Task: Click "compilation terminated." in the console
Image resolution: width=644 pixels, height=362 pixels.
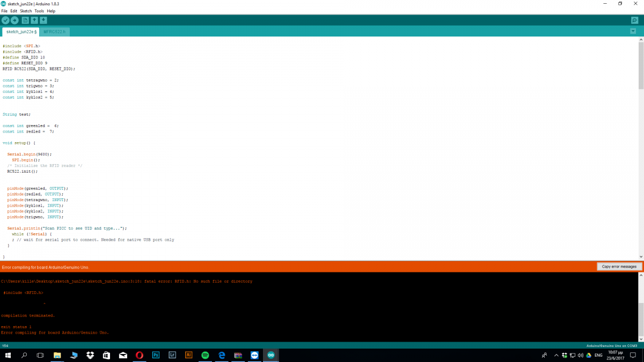Action: click(28, 315)
